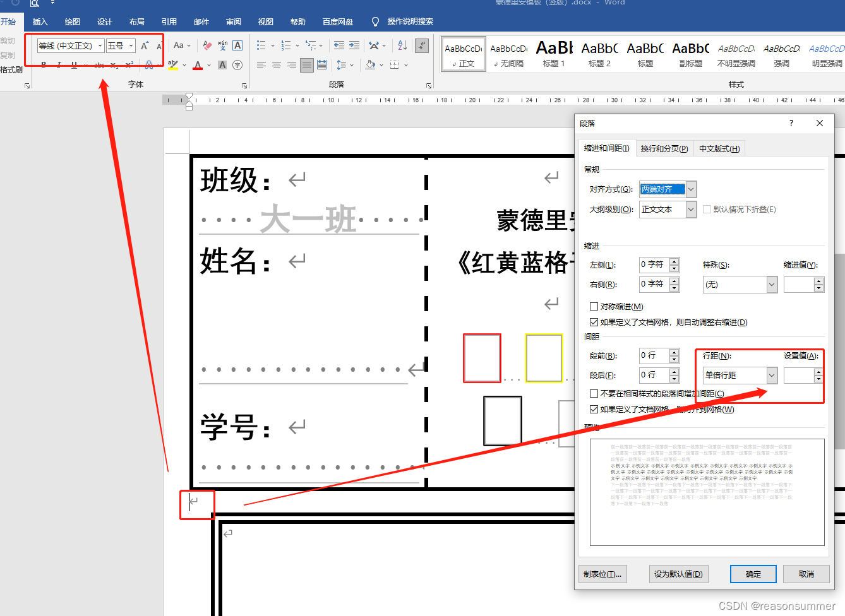Click the 确定 button
Image resolution: width=845 pixels, height=616 pixels.
pos(753,574)
